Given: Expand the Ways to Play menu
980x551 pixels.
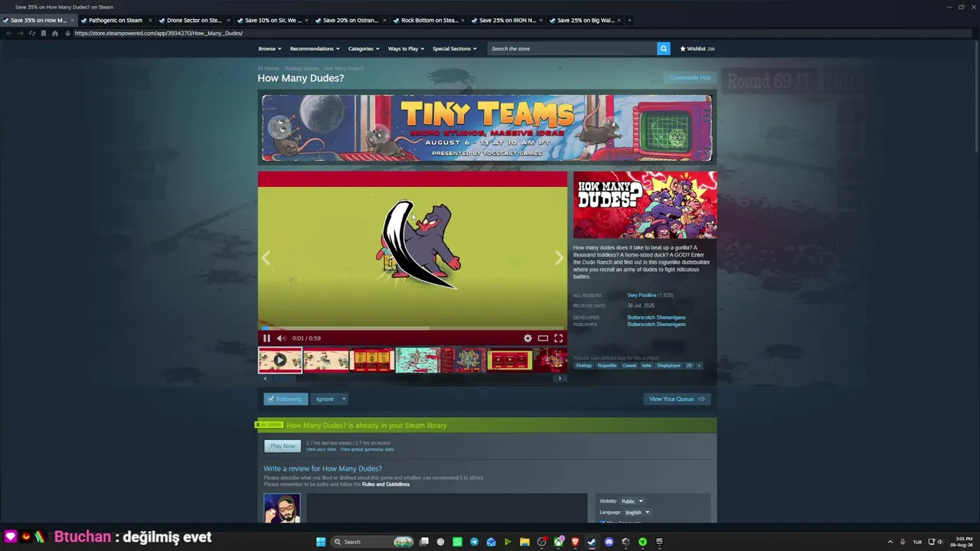Looking at the screenshot, I should (406, 48).
